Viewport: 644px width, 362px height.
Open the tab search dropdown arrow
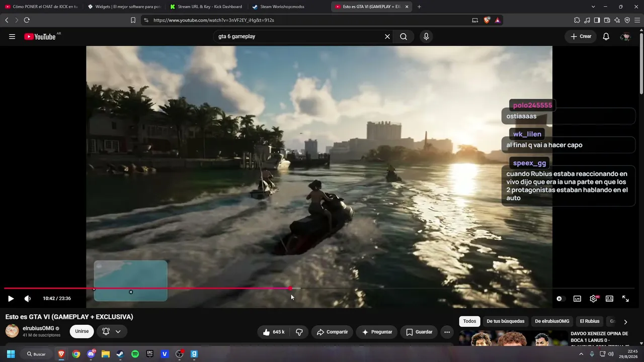tap(593, 7)
